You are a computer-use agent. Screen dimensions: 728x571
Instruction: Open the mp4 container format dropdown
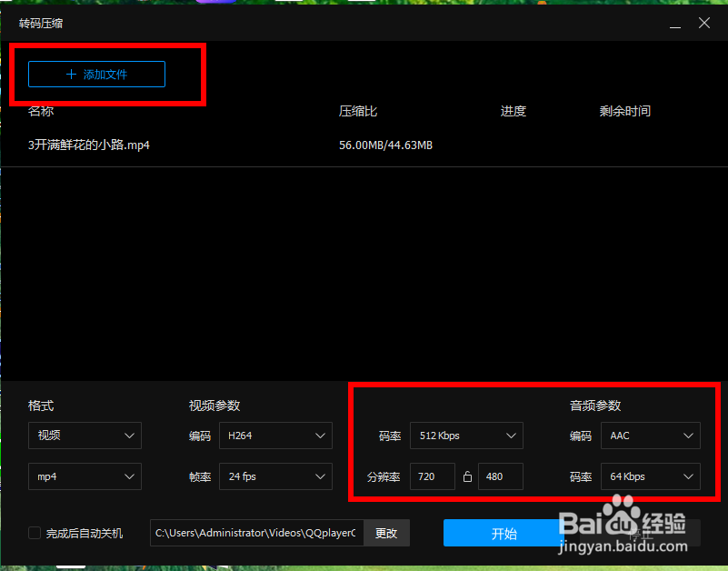coord(85,476)
